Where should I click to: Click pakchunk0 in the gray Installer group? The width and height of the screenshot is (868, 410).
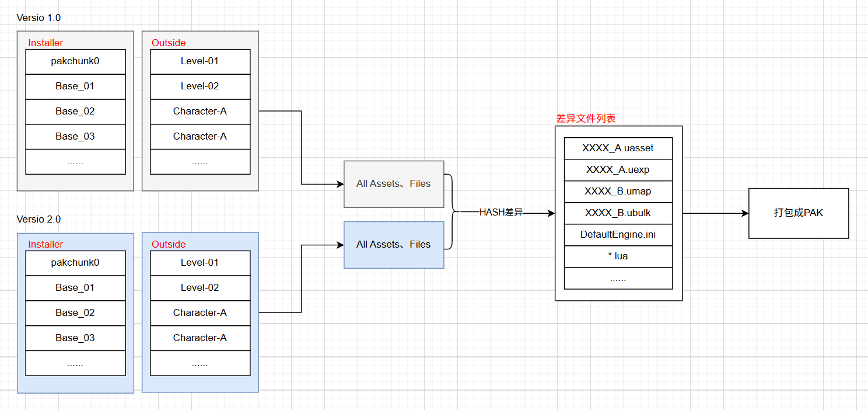pos(75,61)
